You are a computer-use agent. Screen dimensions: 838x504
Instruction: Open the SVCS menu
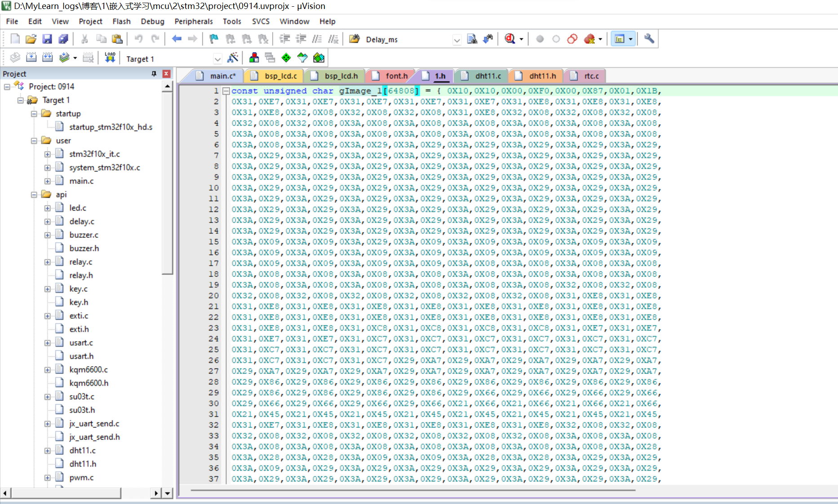coord(261,21)
